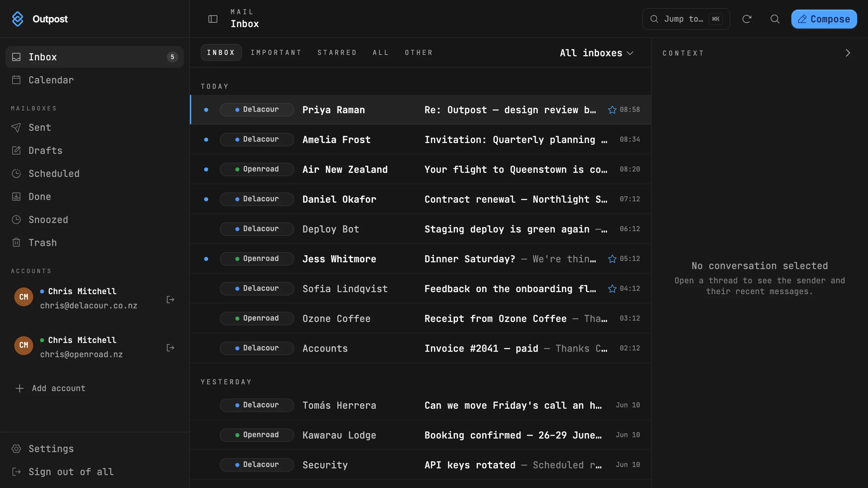Click the CM avatar for chris@openroad.nz
The image size is (868, 488).
[24, 345]
